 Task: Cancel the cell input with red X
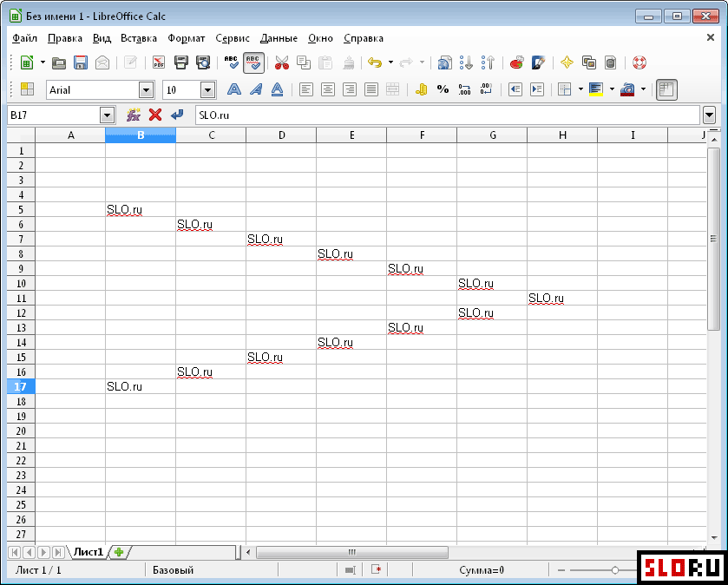(x=155, y=115)
